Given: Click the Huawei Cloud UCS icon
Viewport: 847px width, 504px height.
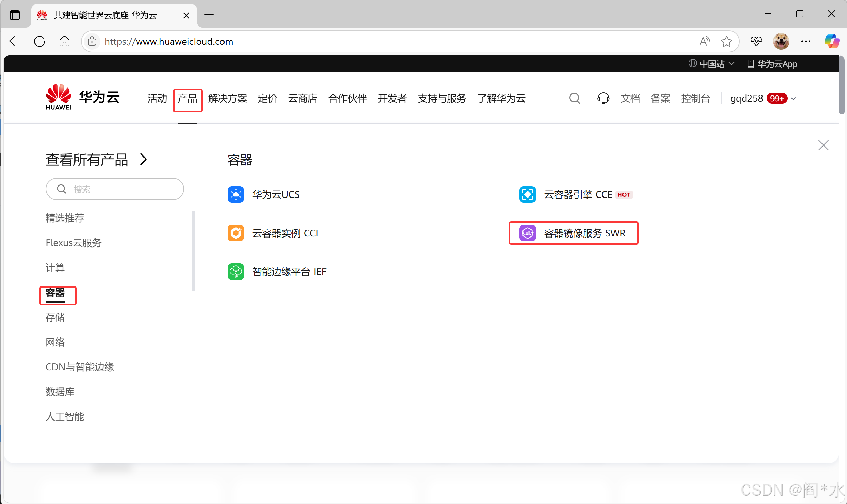Looking at the screenshot, I should [x=236, y=194].
